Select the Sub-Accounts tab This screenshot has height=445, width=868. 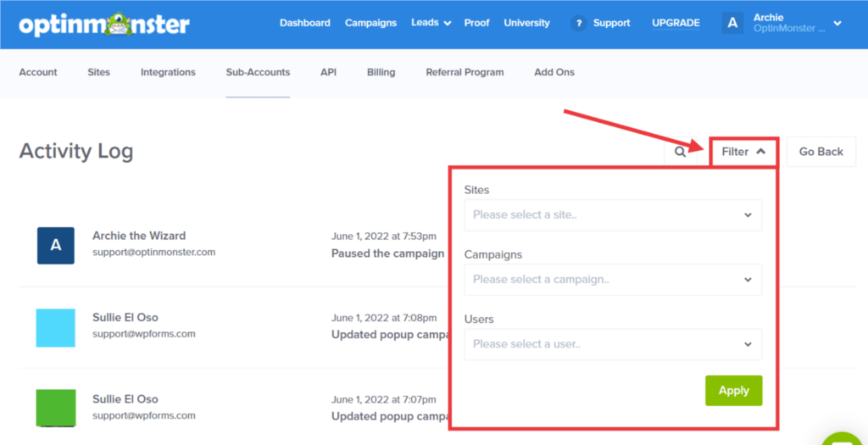[258, 73]
